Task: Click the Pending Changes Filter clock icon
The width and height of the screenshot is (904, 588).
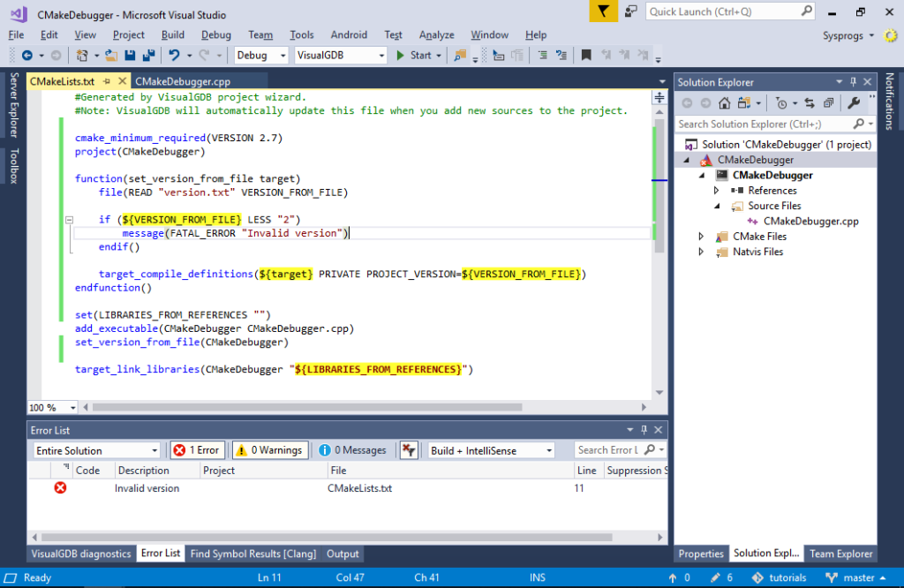Action: point(782,103)
